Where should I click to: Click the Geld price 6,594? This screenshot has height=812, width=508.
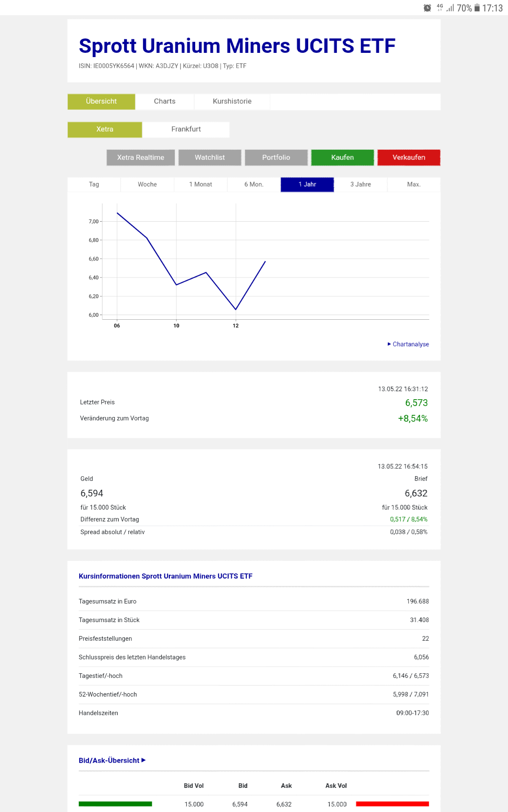[92, 493]
